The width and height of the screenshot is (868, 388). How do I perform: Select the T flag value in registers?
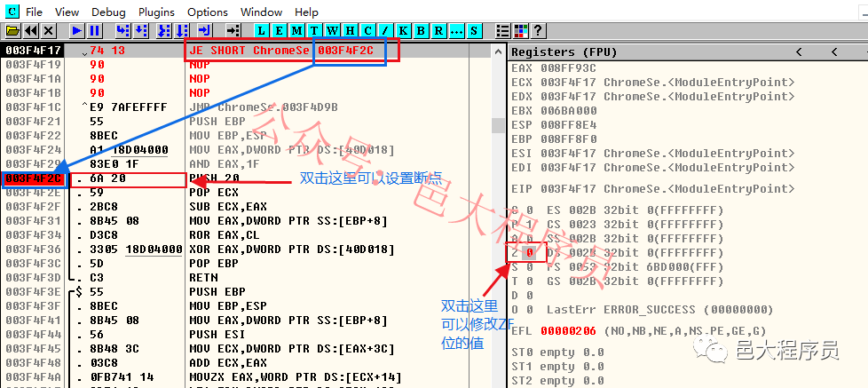click(x=529, y=281)
